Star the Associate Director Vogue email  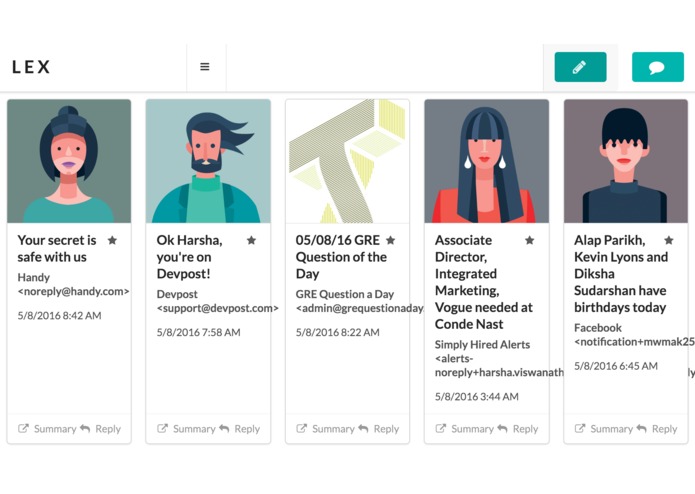coord(530,240)
